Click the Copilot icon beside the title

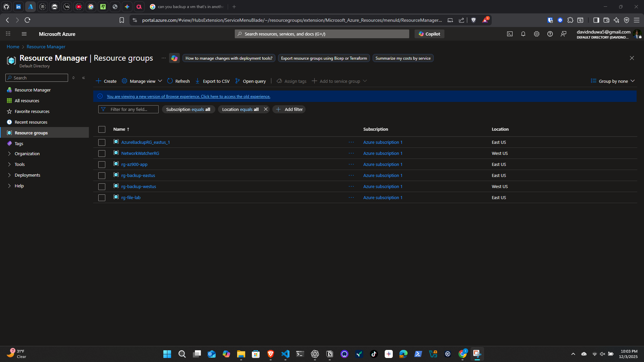174,58
